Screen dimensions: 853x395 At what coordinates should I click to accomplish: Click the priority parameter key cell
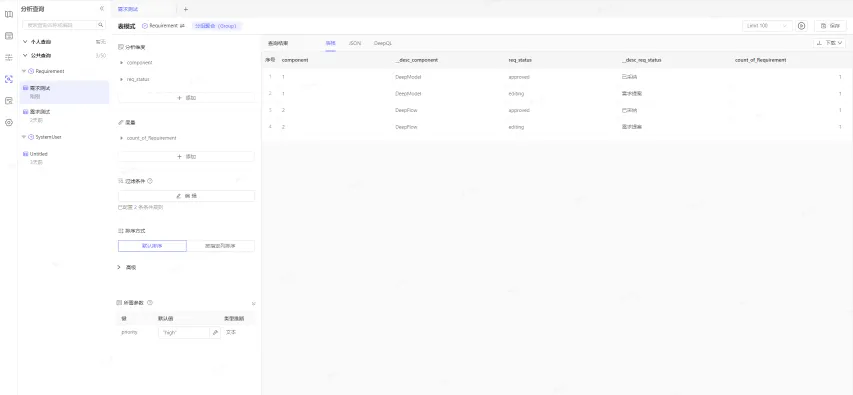point(129,332)
